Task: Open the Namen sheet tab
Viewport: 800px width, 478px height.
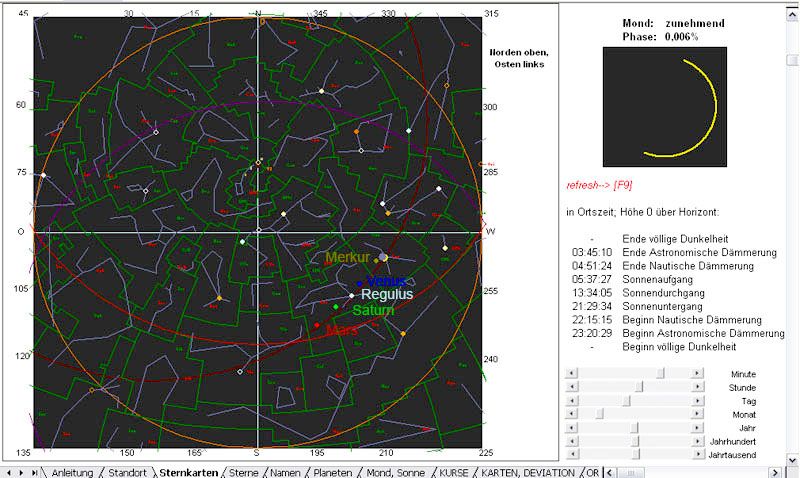Action: pyautogui.click(x=284, y=472)
